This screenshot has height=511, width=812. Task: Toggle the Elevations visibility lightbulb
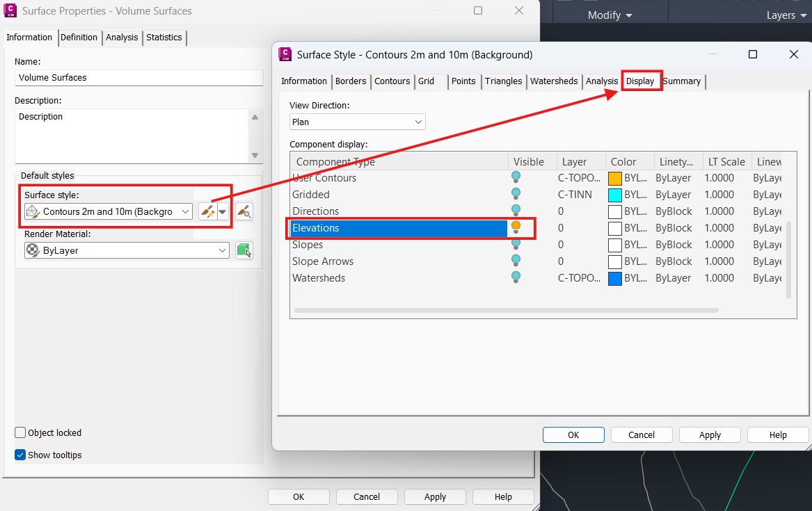[516, 227]
